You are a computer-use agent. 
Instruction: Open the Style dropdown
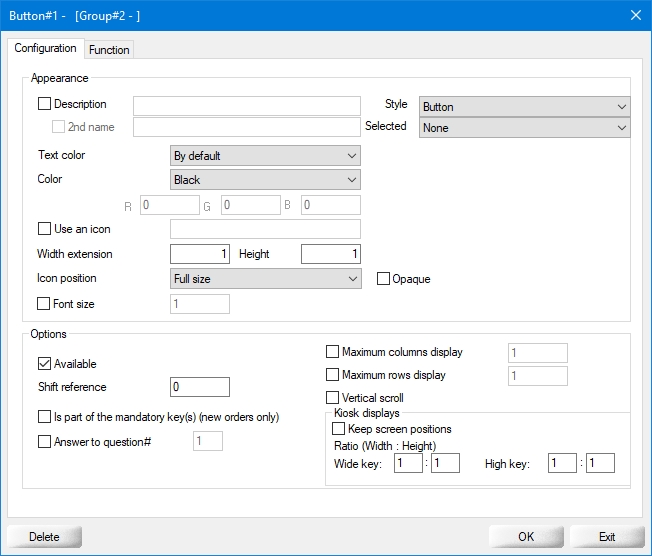pos(524,107)
